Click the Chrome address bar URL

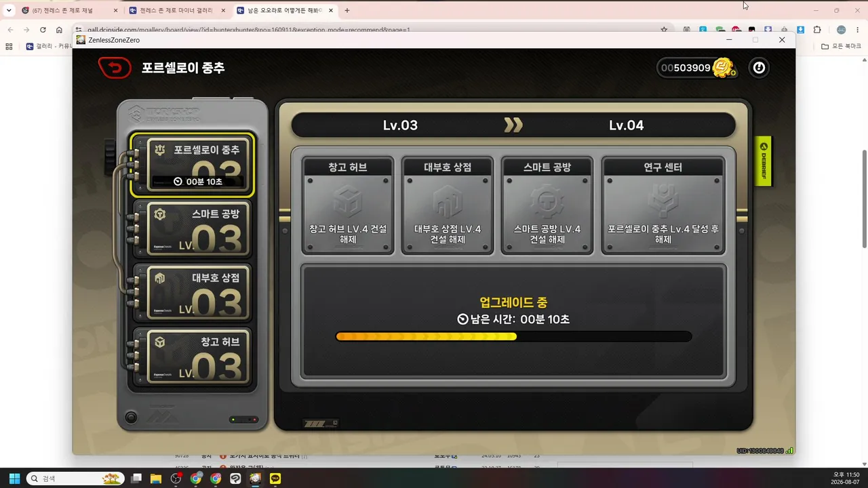(249, 30)
